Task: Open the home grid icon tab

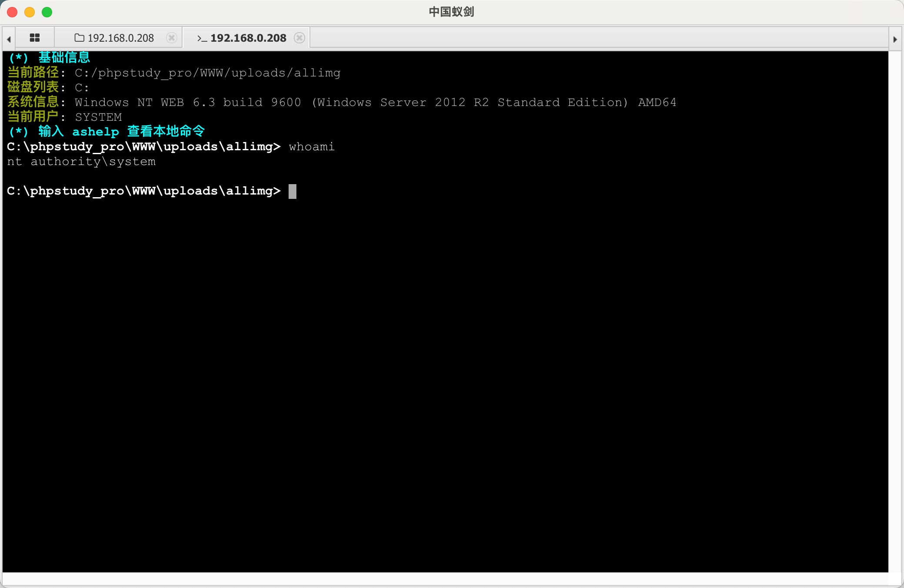Action: tap(35, 38)
